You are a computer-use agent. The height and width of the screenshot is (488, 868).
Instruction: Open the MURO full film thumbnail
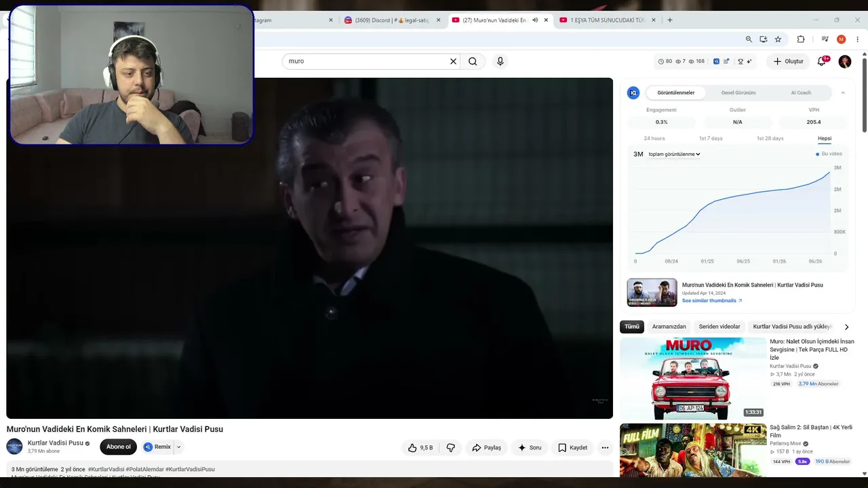[x=693, y=378]
